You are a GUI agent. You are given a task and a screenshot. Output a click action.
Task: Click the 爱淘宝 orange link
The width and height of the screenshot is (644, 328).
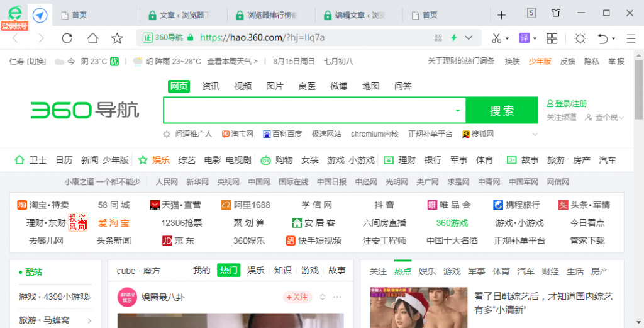point(114,223)
